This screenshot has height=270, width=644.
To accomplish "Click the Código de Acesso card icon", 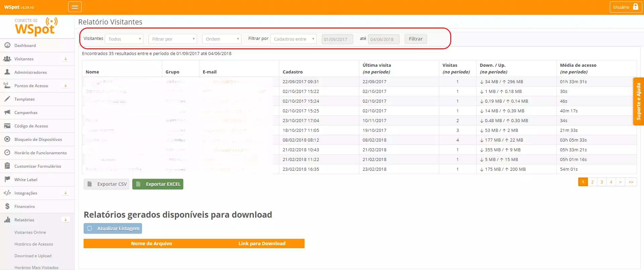I will click(x=7, y=126).
